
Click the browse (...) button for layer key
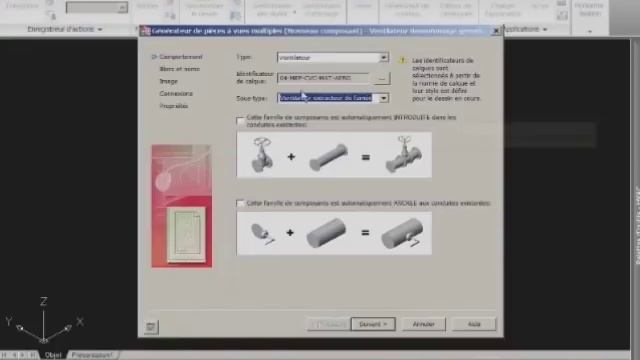[x=381, y=78]
